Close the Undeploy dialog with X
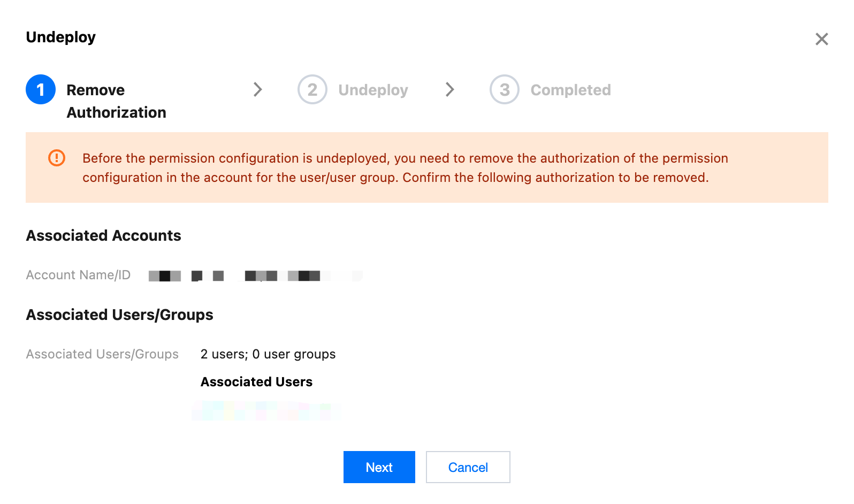This screenshot has height=504, width=854. click(821, 39)
